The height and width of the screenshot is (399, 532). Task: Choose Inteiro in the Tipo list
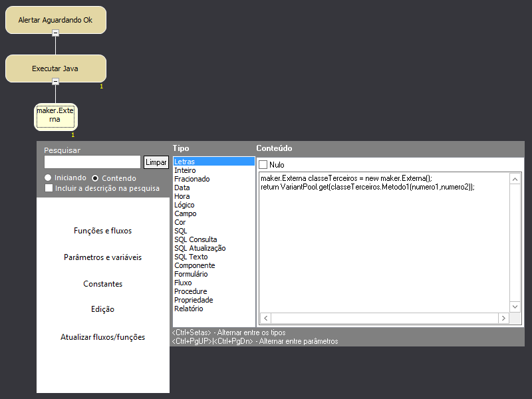185,170
